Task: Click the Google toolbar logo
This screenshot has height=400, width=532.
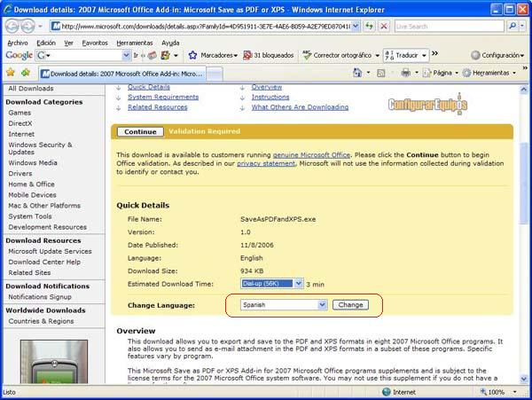Action: tap(19, 55)
